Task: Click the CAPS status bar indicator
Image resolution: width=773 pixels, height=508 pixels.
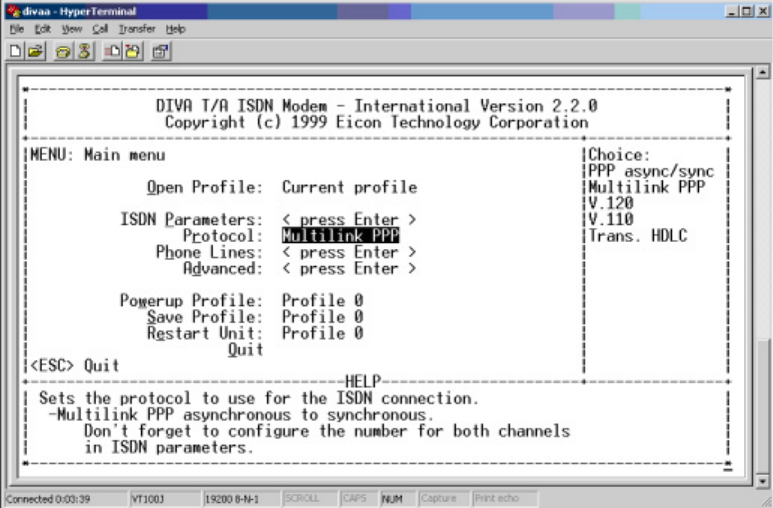Action: pos(358,499)
